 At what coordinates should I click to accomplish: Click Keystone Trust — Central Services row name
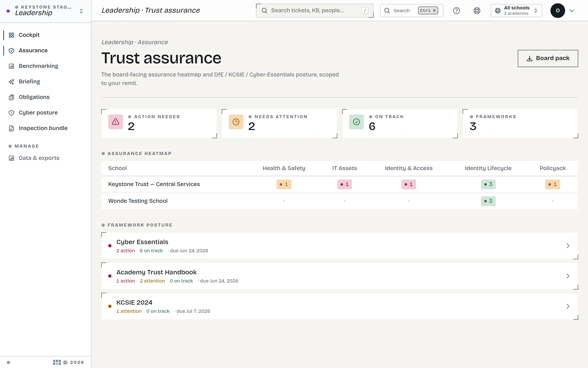coord(154,184)
